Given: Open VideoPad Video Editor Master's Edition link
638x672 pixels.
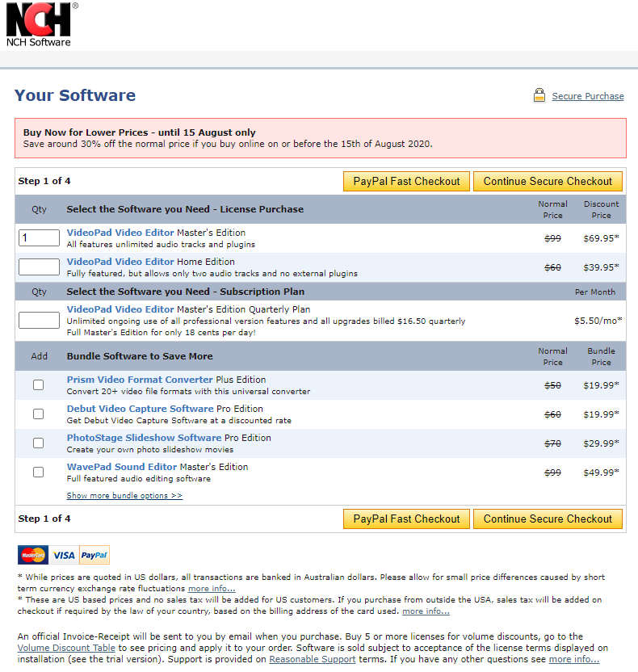Looking at the screenshot, I should [120, 233].
